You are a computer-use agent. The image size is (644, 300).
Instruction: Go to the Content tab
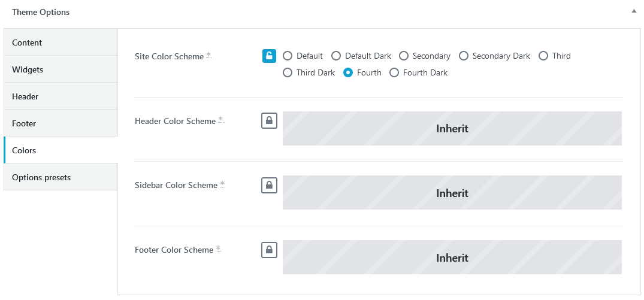(x=61, y=43)
